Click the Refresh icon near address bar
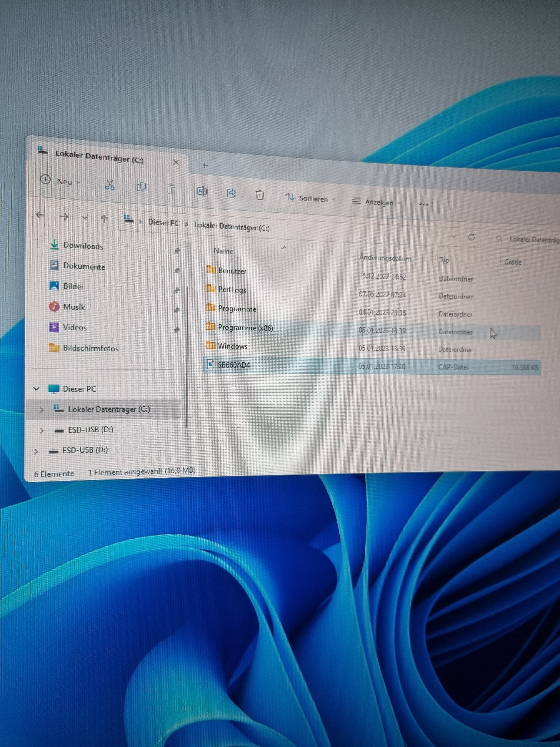The height and width of the screenshot is (747, 560). tap(471, 237)
